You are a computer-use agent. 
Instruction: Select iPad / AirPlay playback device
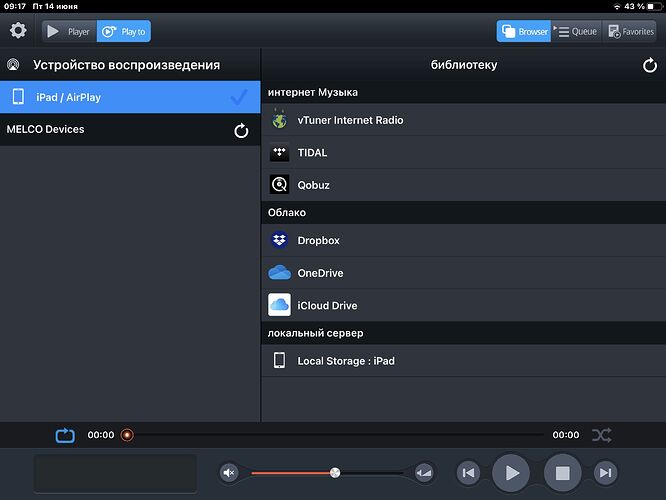click(x=130, y=97)
